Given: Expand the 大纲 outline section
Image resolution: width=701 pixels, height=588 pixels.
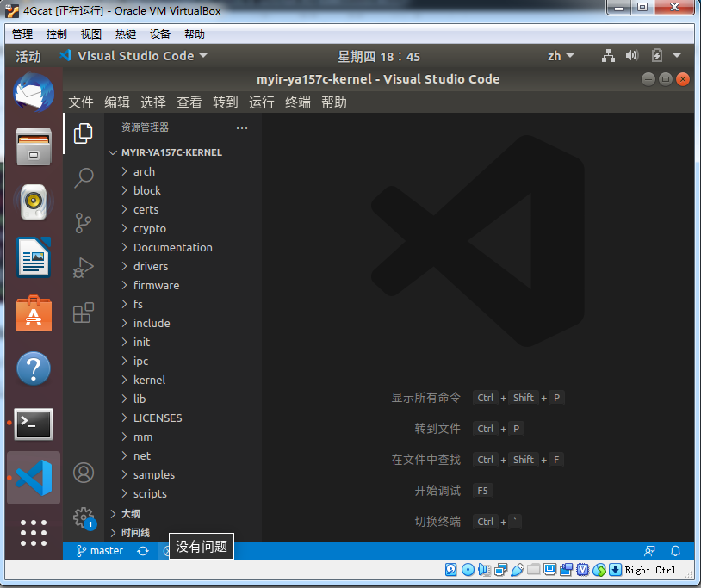Looking at the screenshot, I should pyautogui.click(x=183, y=514).
